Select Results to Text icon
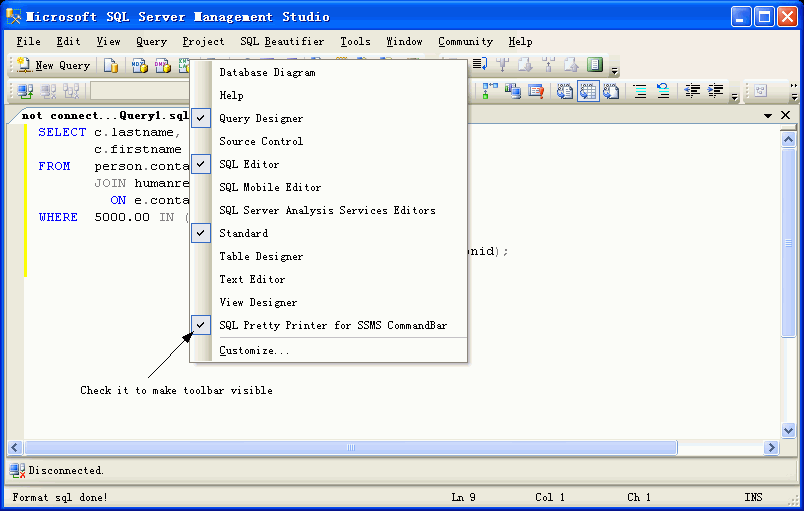The width and height of the screenshot is (804, 511). pyautogui.click(x=565, y=91)
